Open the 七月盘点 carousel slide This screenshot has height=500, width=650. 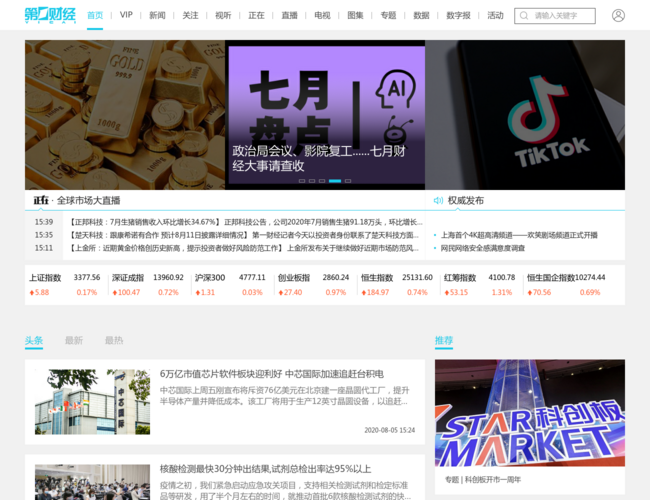click(325, 115)
